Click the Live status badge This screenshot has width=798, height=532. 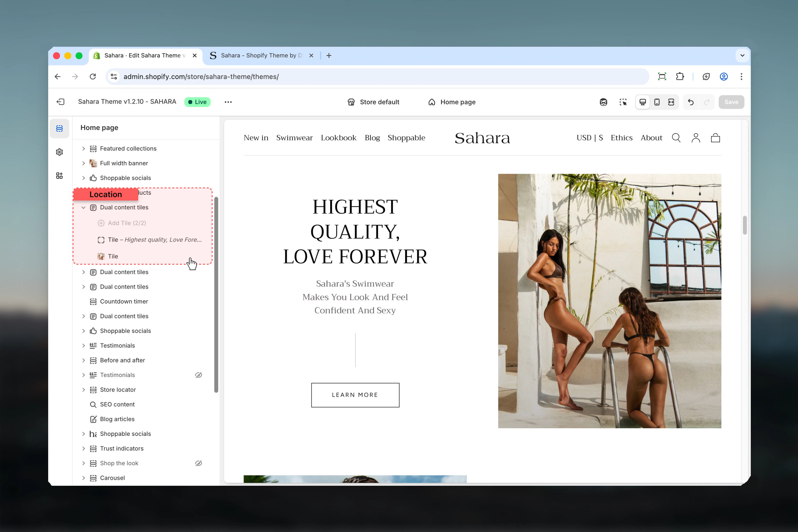pyautogui.click(x=197, y=102)
